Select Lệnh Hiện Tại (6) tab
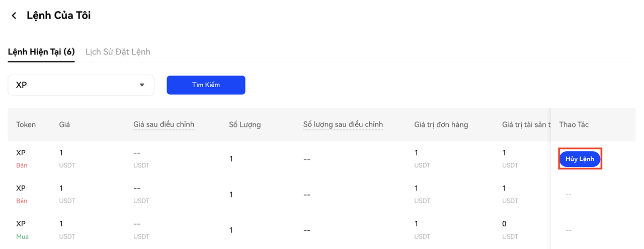 pyautogui.click(x=41, y=52)
